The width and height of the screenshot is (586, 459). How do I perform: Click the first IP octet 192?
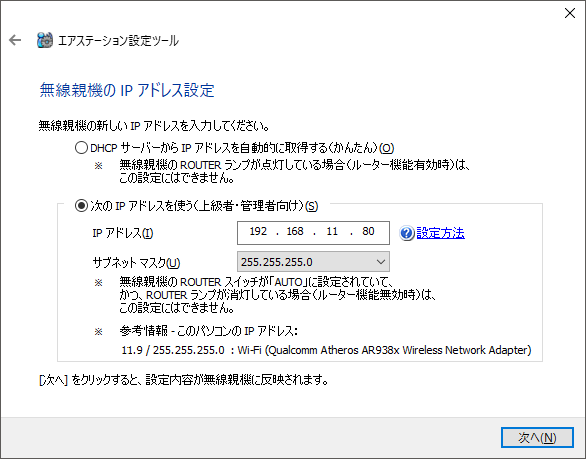point(258,231)
